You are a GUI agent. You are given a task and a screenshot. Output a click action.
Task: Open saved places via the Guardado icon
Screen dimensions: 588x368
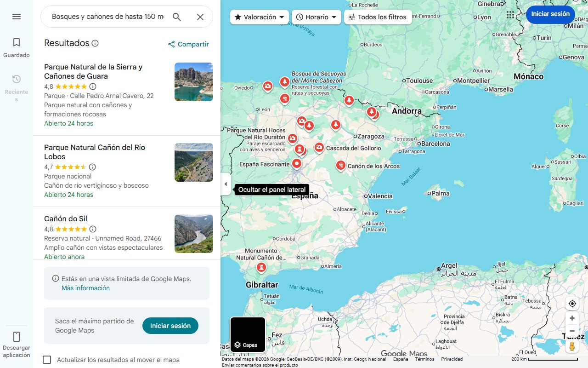(17, 46)
